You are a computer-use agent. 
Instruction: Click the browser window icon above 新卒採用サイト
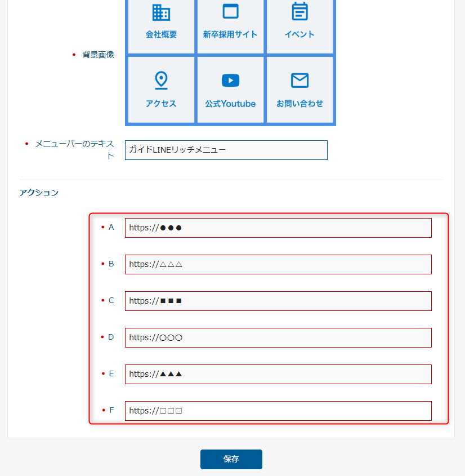click(x=230, y=12)
